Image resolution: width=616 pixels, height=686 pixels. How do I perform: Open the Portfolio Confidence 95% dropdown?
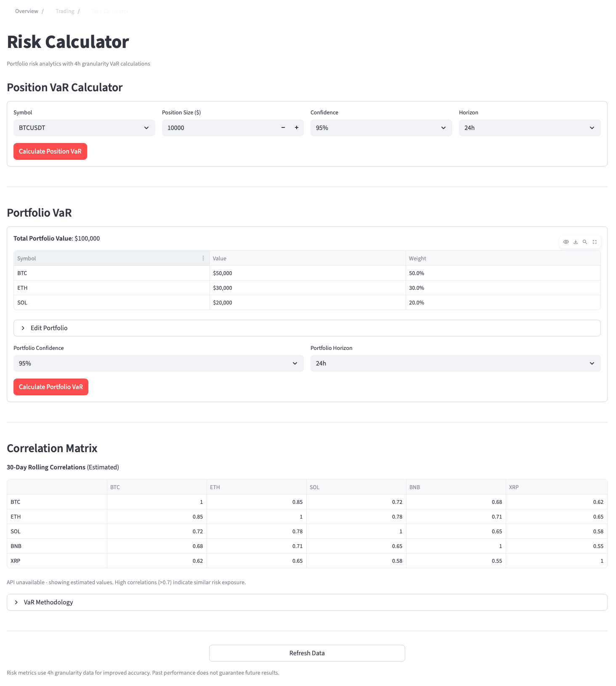158,363
